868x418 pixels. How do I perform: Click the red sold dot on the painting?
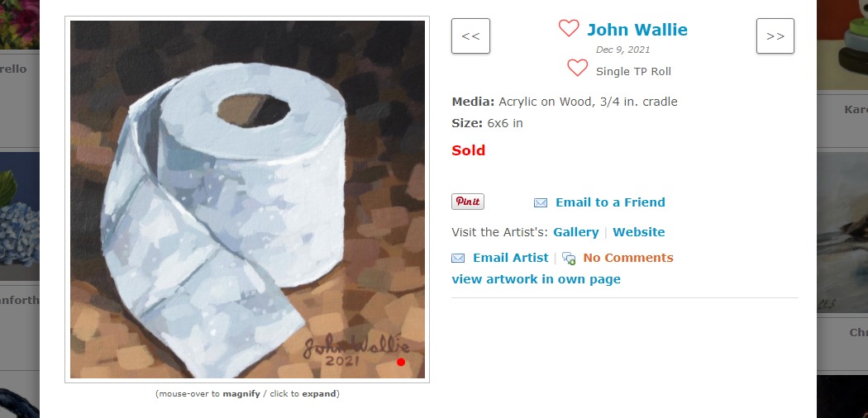401,362
